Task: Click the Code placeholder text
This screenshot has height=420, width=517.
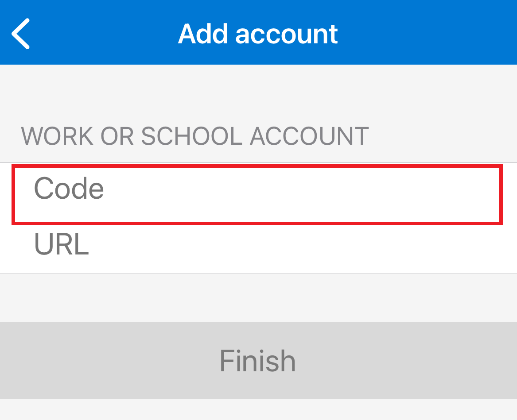Action: pyautogui.click(x=69, y=189)
